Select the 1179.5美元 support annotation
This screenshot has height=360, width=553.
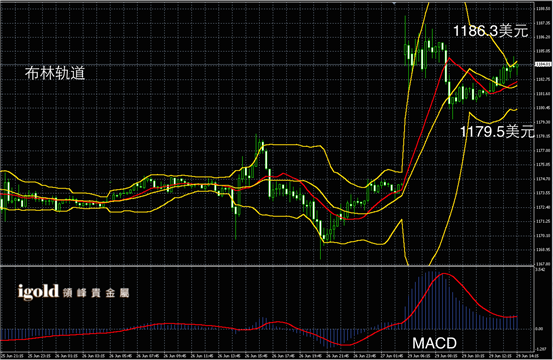(497, 132)
